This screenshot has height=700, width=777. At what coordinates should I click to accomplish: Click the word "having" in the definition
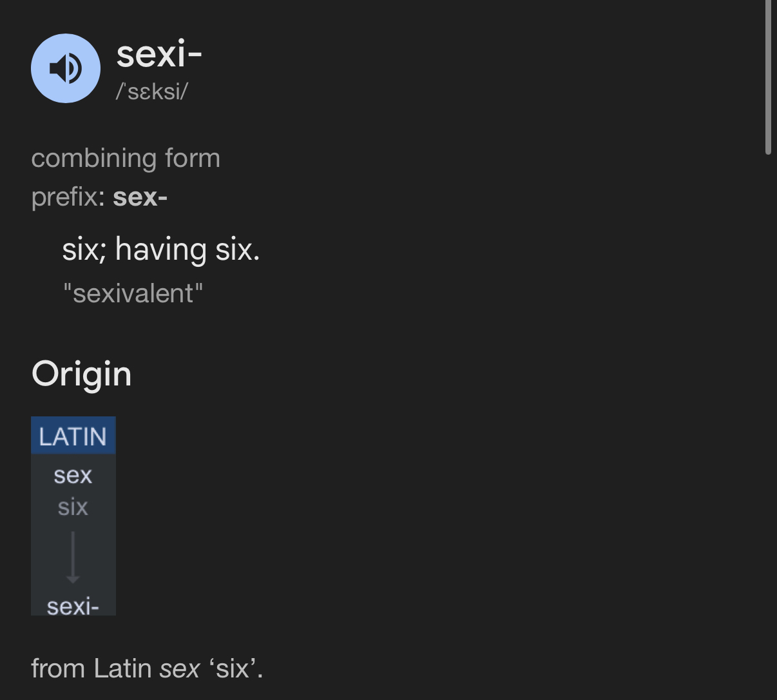point(161,249)
